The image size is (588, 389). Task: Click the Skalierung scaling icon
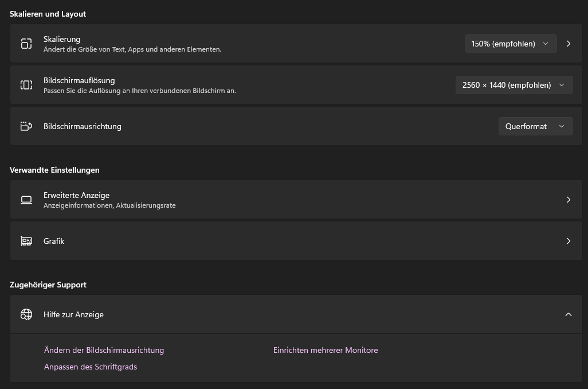26,44
